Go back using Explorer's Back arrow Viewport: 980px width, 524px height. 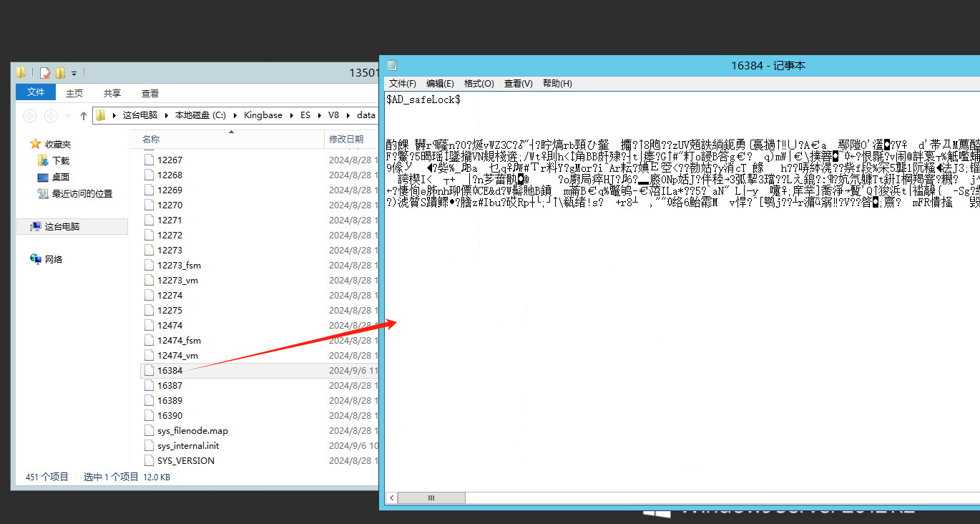[30, 115]
